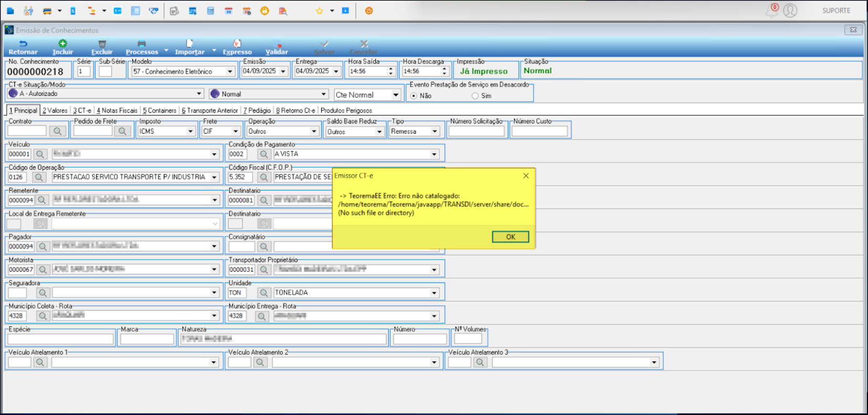Switch to the 2 Valores tab

[x=55, y=111]
